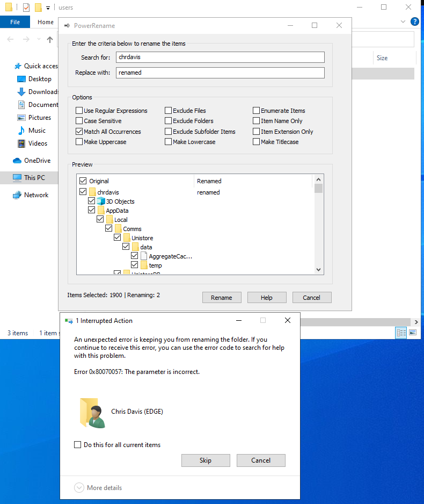Select Pictures icon in Explorer sidebar
This screenshot has width=424, height=504.
[21, 118]
